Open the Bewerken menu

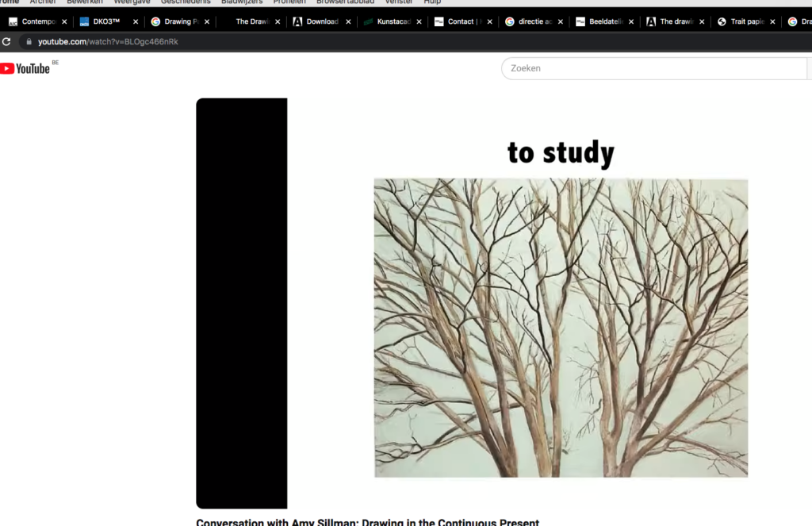click(85, 2)
